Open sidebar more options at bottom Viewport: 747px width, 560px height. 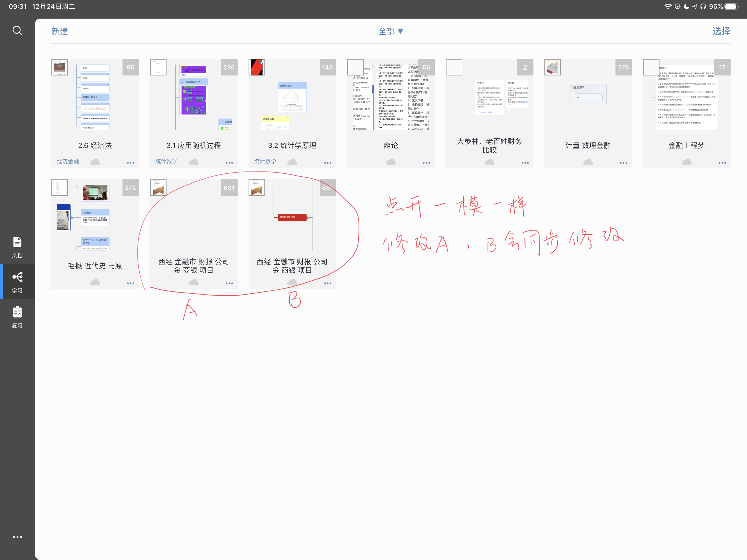pos(17,537)
